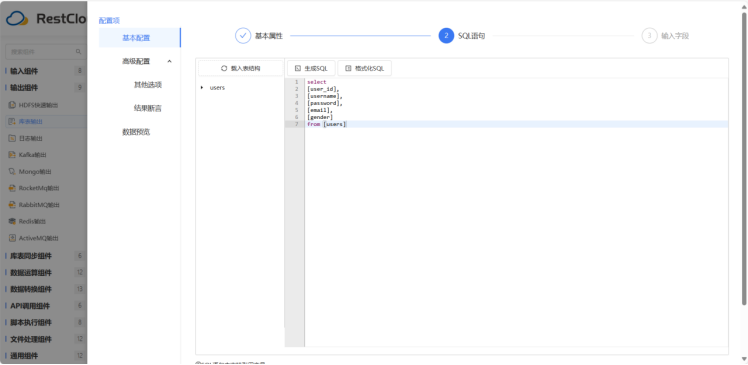Click the Kafka输出 component icon

[12, 155]
